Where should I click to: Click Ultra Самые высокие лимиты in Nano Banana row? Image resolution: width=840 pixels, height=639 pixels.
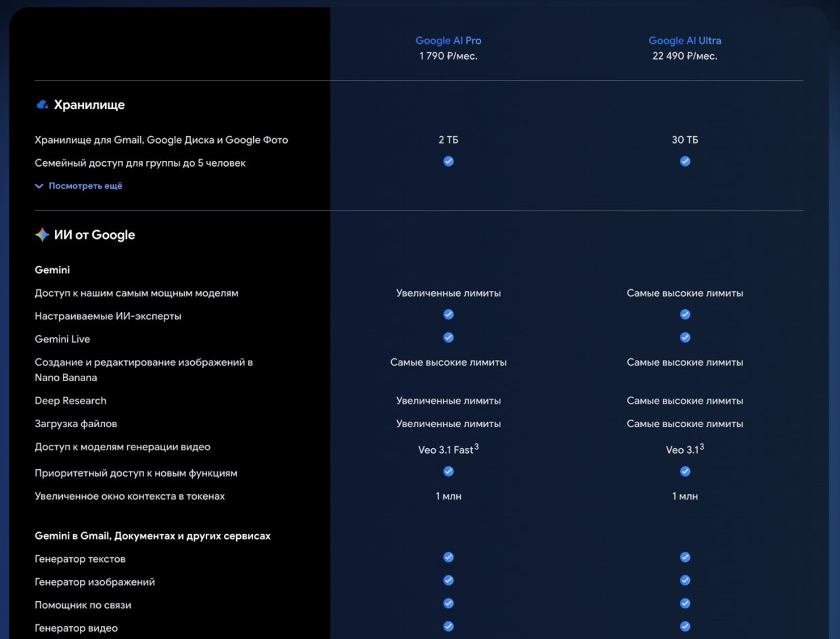point(685,362)
